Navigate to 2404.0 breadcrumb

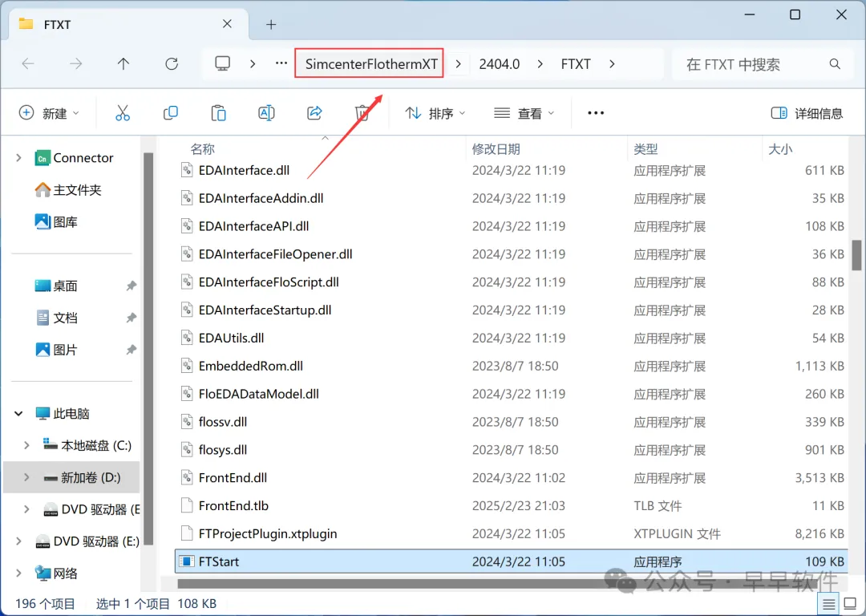pyautogui.click(x=500, y=64)
